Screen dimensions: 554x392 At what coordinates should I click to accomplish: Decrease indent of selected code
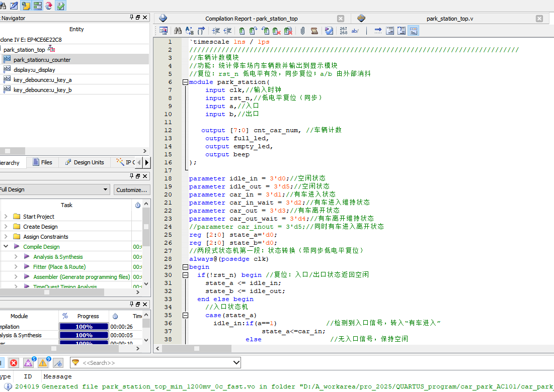click(x=228, y=31)
